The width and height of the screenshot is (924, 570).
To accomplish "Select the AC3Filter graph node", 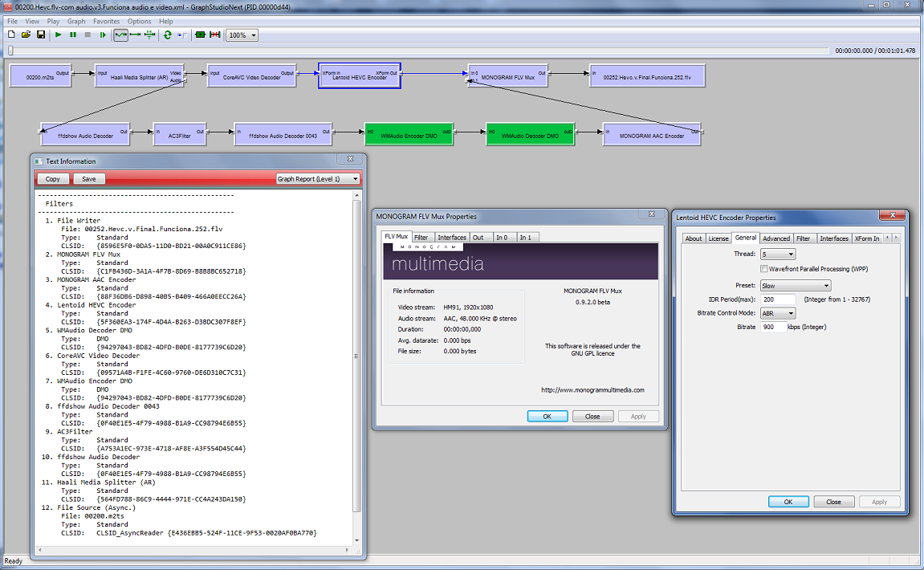I will 179,135.
